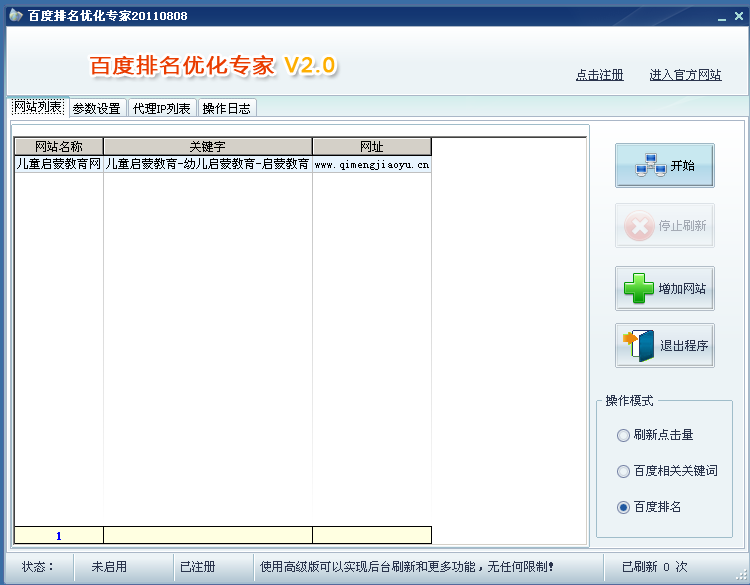Image resolution: width=750 pixels, height=585 pixels.
Task: Click the 已注册 status bar entry
Action: pyautogui.click(x=198, y=567)
